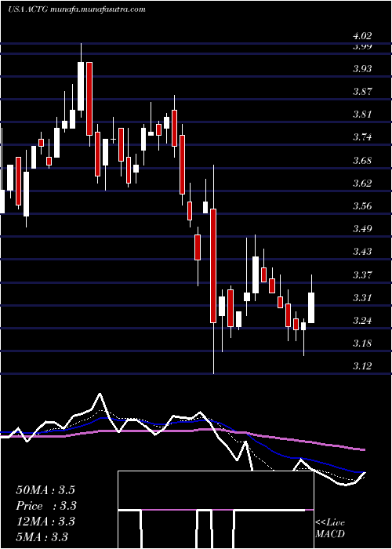Click the 3.81 price level label

(x=362, y=115)
